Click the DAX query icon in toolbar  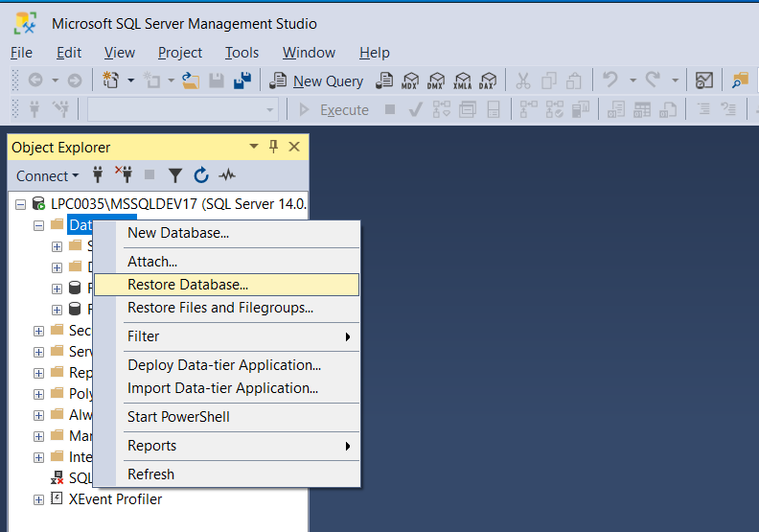coord(488,81)
